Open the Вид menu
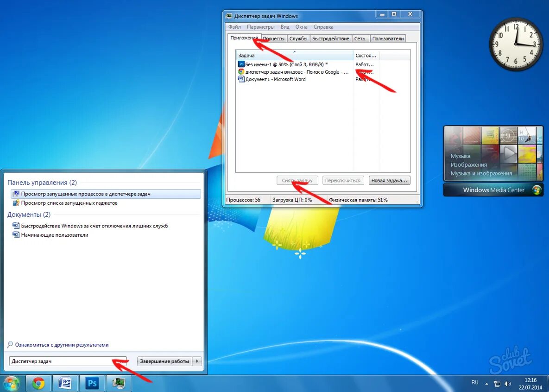549x392 pixels. coord(285,26)
